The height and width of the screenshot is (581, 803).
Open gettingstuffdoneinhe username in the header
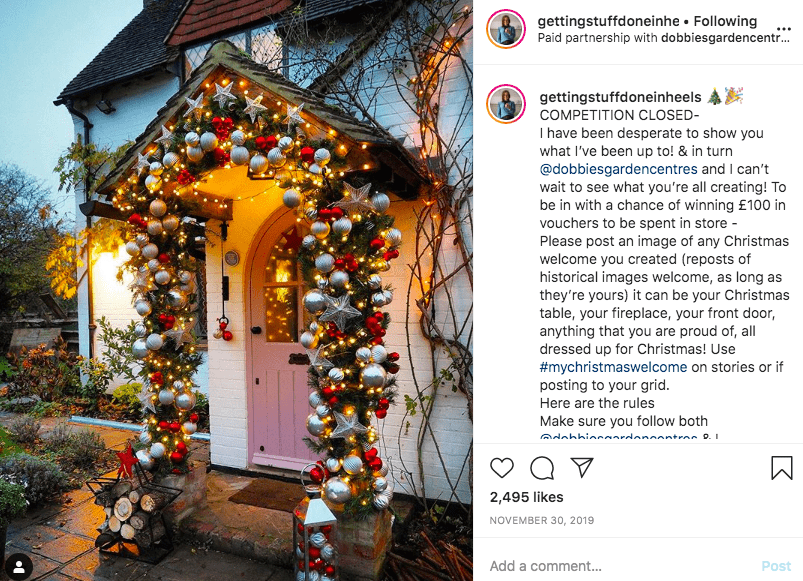coord(608,21)
